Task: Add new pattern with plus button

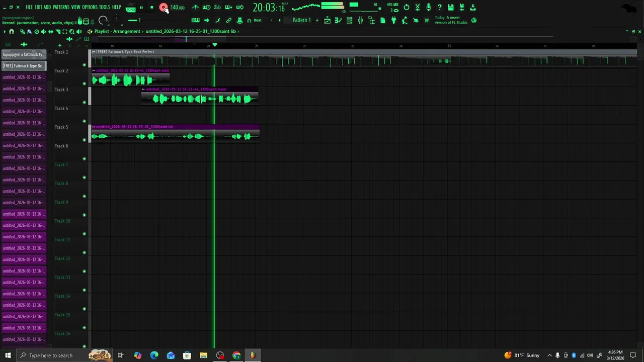Action: click(317, 20)
